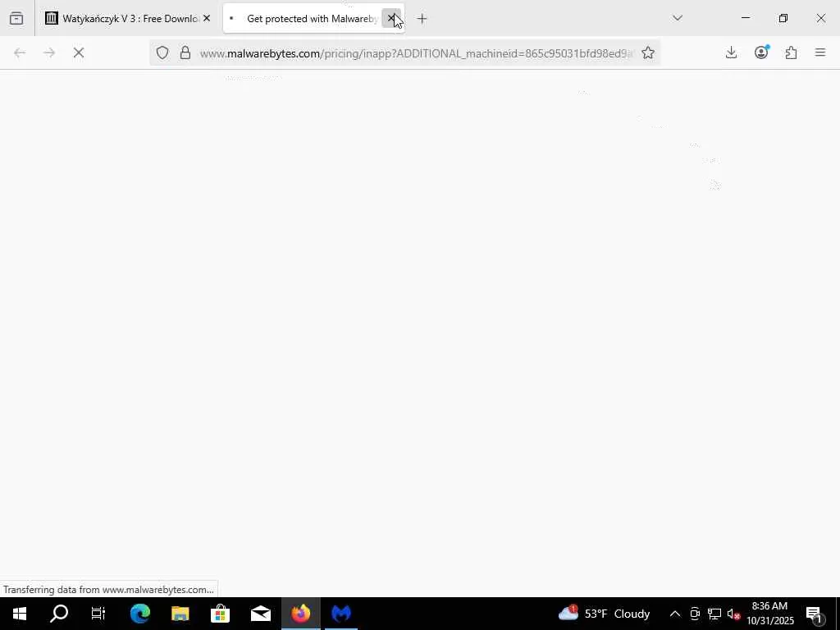Close the Malwarebytes tab
The height and width of the screenshot is (630, 840).
click(391, 19)
